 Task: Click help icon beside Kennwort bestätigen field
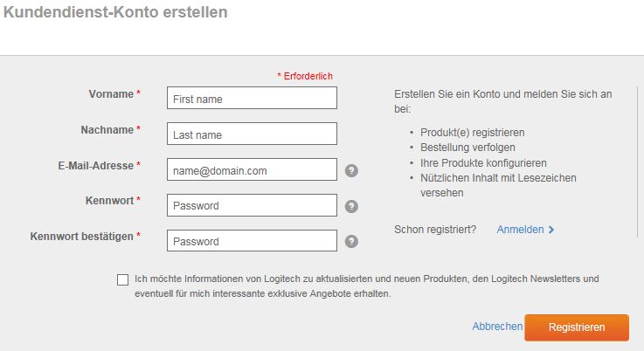pos(351,241)
